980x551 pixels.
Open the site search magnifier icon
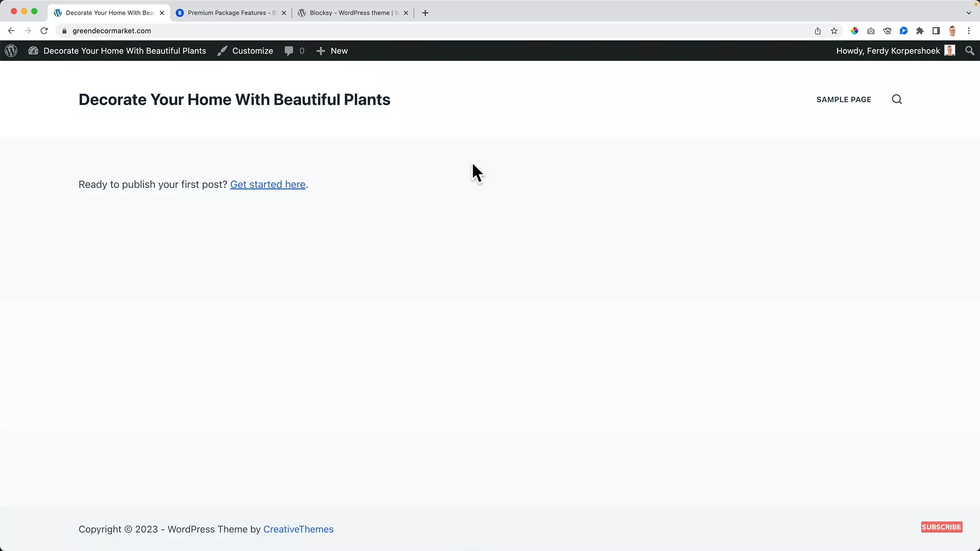[897, 99]
